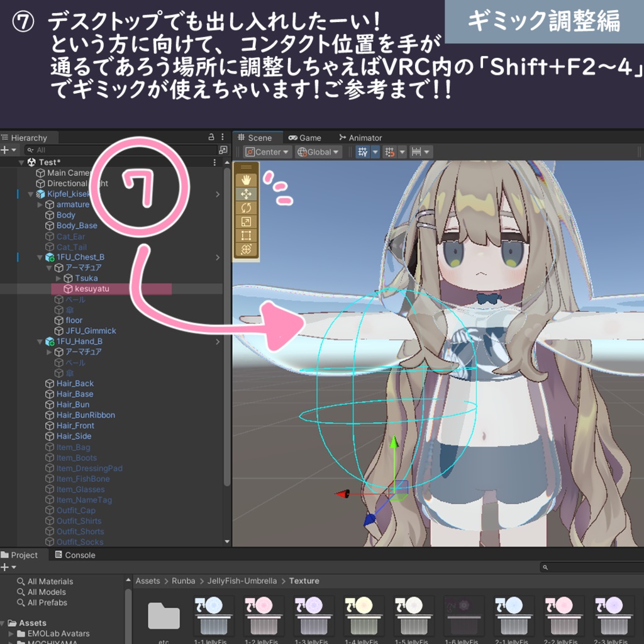The image size is (644, 644).
Task: Click the Hierarchy plus create button
Action: (8, 150)
